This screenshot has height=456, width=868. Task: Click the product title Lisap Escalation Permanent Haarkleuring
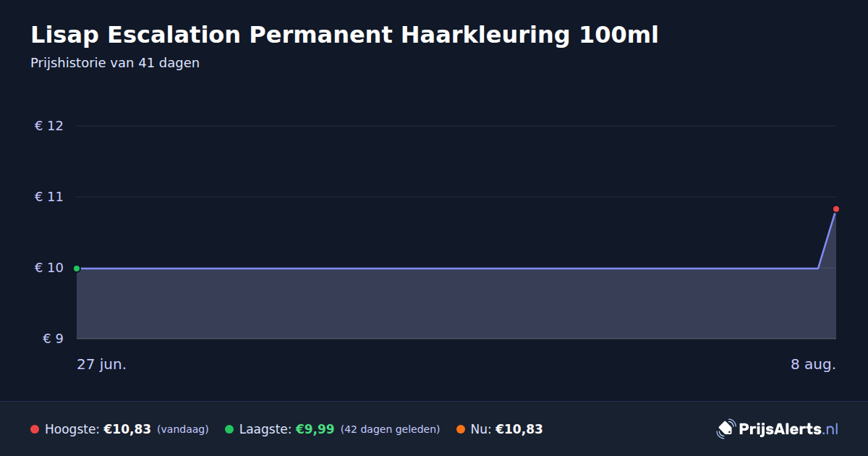click(344, 35)
